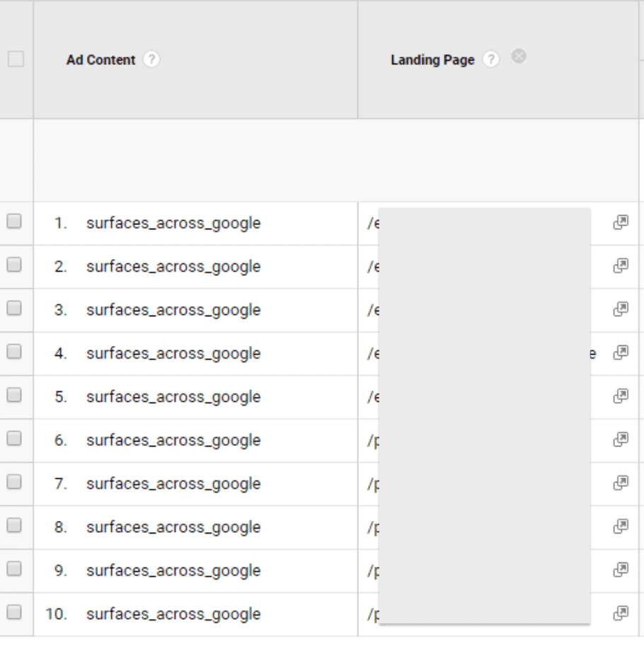Toggle the select-all header checkbox
Screen dimensions: 644x651
pos(16,59)
